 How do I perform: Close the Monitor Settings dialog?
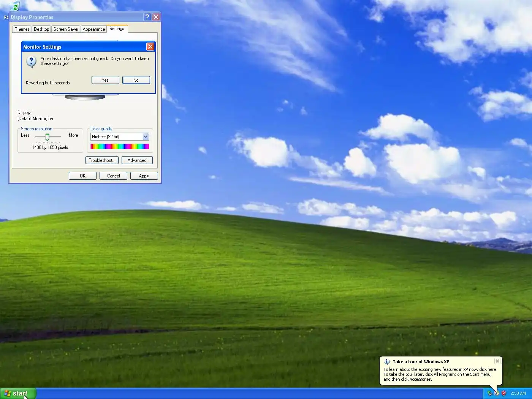150,47
